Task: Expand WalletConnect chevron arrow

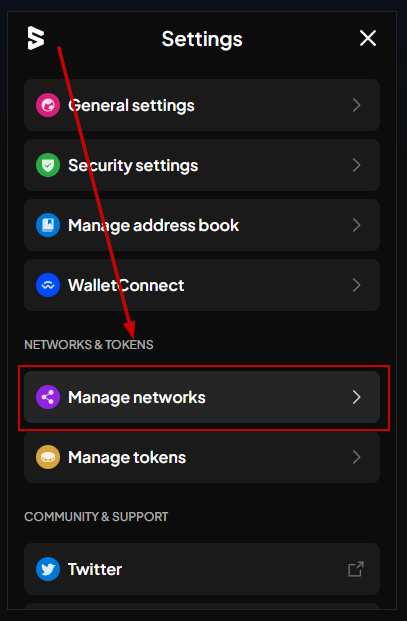Action: click(357, 285)
